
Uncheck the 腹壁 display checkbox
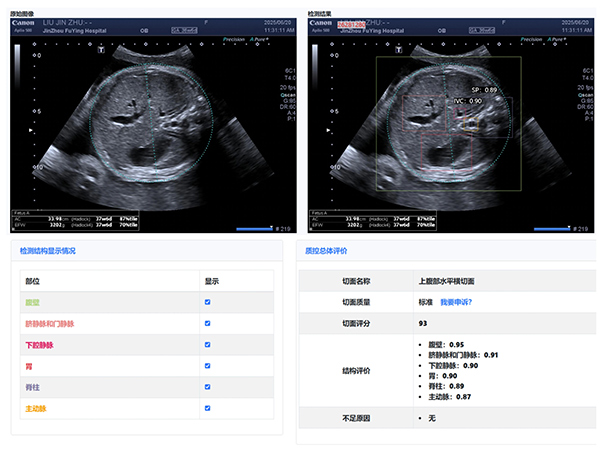point(207,302)
